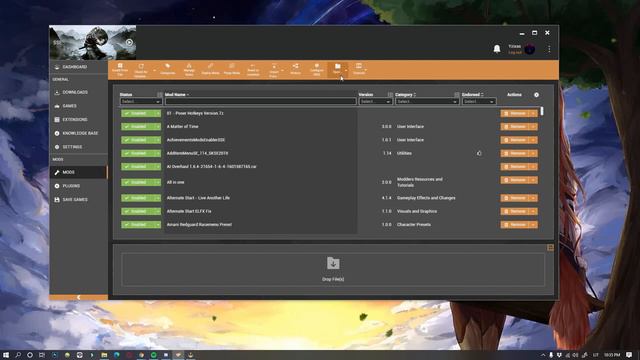
Task: Click the Drop File(s) area
Action: (333, 269)
